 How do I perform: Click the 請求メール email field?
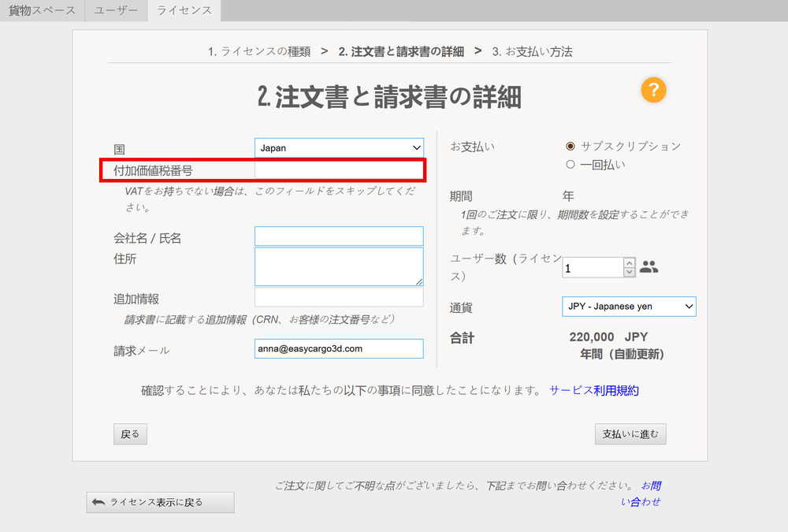[339, 348]
